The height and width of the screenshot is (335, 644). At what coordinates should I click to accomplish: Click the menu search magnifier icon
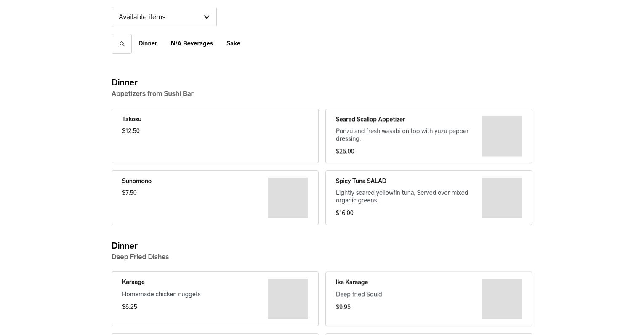coord(122,44)
